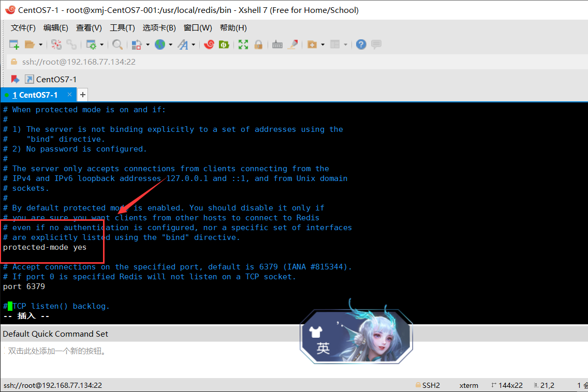Click the Find magnifier icon

(117, 44)
